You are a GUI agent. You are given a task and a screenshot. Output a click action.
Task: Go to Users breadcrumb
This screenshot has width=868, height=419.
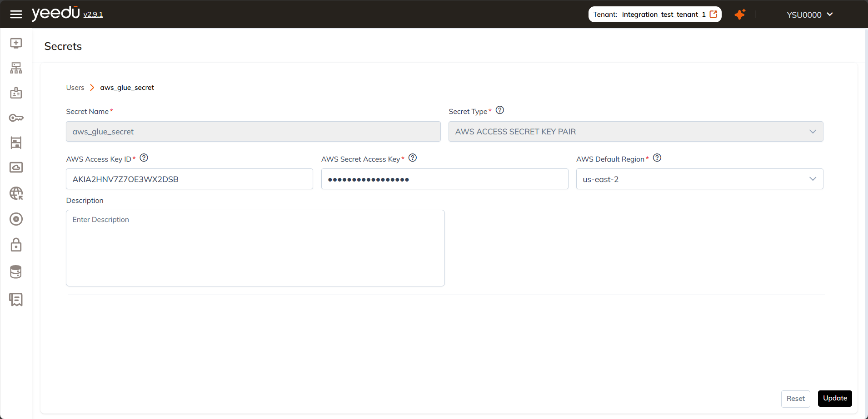[75, 88]
